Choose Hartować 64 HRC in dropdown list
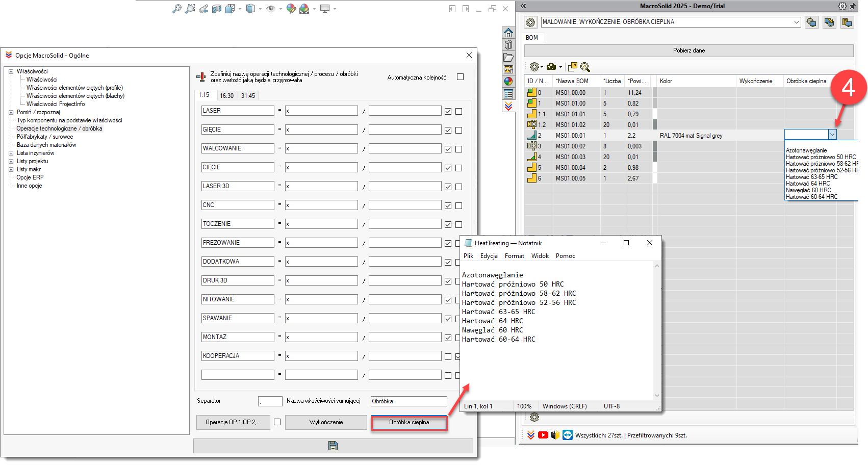The image size is (868, 465). [x=808, y=184]
